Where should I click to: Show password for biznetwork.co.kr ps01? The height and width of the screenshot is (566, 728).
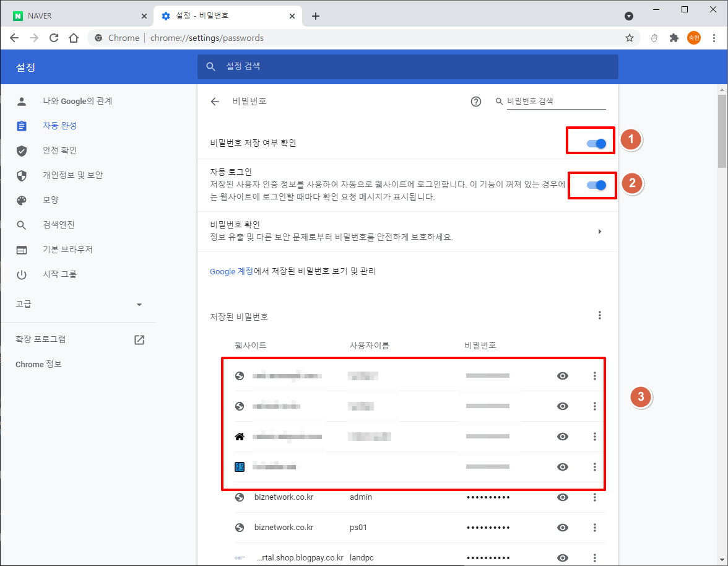pos(563,528)
